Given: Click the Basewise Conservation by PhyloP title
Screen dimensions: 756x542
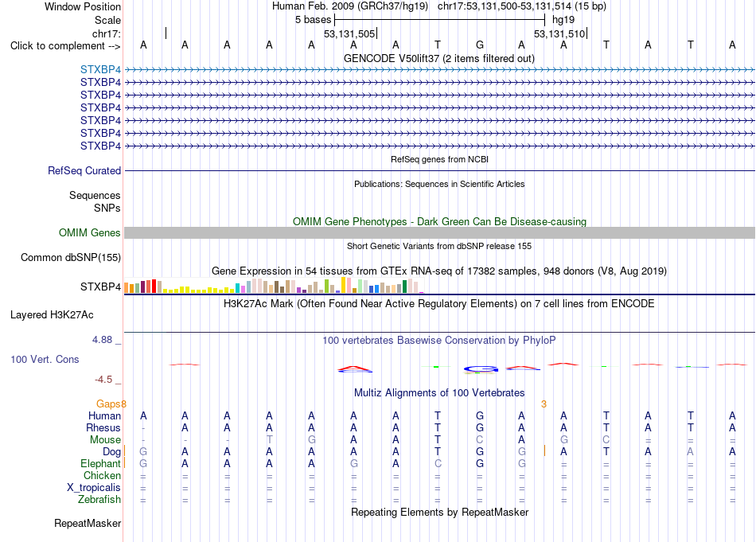Looking at the screenshot, I should pyautogui.click(x=438, y=341).
